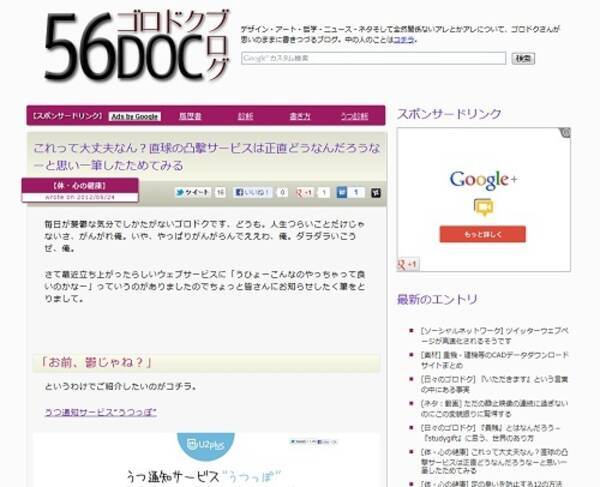The image size is (600, 487).
Task: Open the うつ通知サービス"うつっぽ" link
Action: pos(101,412)
